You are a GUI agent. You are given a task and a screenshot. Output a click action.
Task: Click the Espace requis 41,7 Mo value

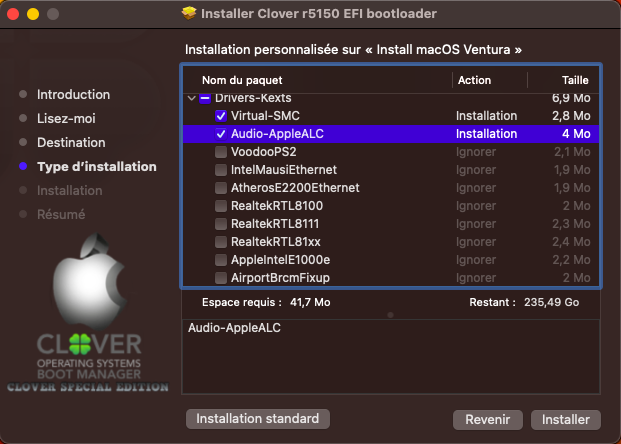pyautogui.click(x=310, y=302)
